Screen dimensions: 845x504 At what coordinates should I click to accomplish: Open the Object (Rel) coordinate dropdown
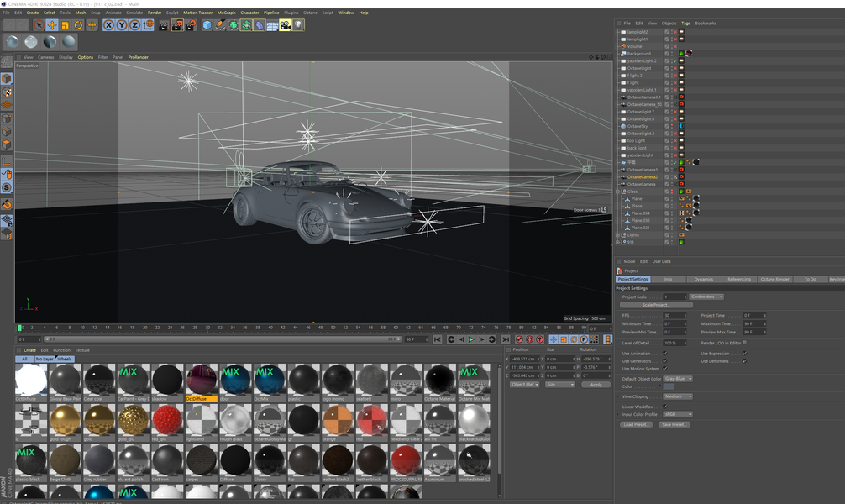(x=525, y=385)
